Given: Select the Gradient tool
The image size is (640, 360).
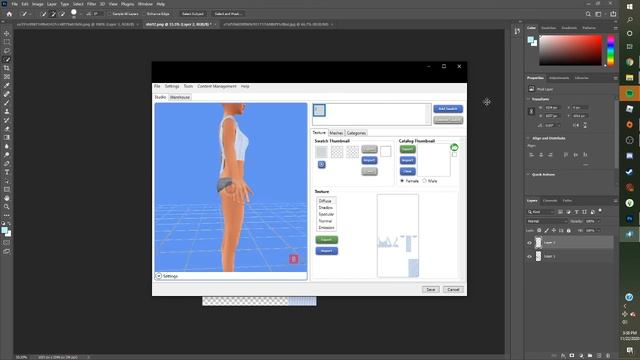Looking at the screenshot, I should pos(7,138).
